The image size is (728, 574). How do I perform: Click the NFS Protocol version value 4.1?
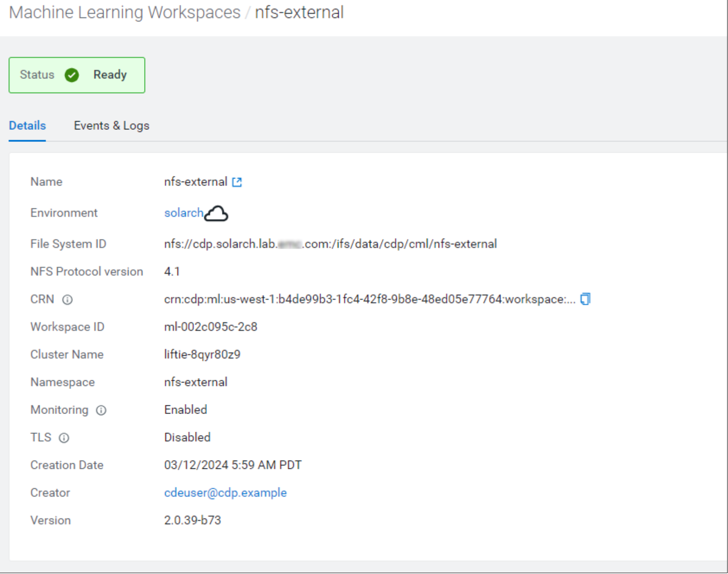(x=172, y=271)
